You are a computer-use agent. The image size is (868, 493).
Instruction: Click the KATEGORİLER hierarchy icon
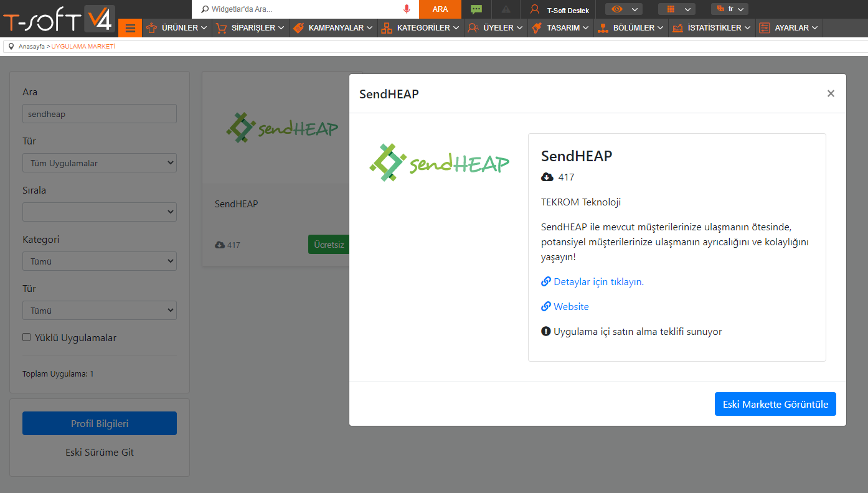pyautogui.click(x=387, y=28)
